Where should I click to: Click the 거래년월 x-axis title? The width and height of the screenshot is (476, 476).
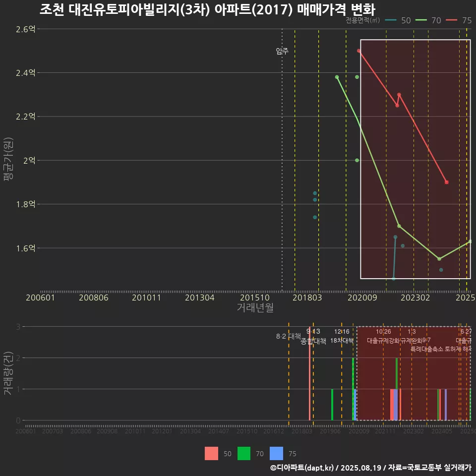pyautogui.click(x=255, y=307)
